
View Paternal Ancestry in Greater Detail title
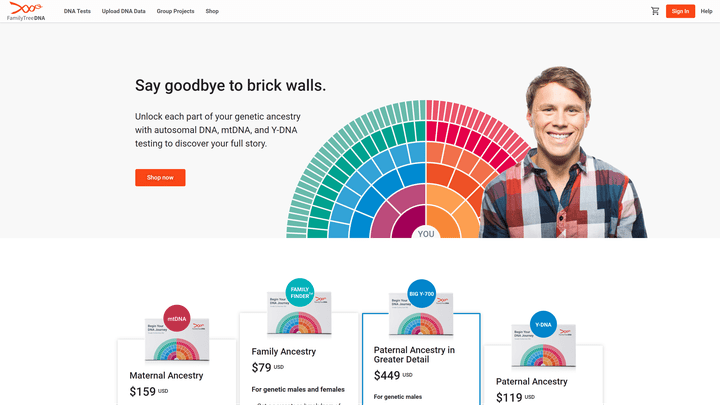point(414,355)
